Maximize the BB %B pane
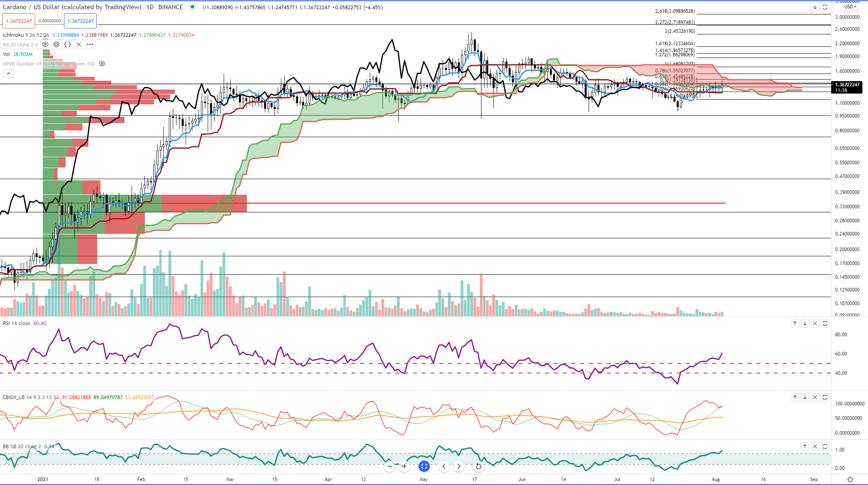Screen dimensions: 868x485 (x=825, y=446)
